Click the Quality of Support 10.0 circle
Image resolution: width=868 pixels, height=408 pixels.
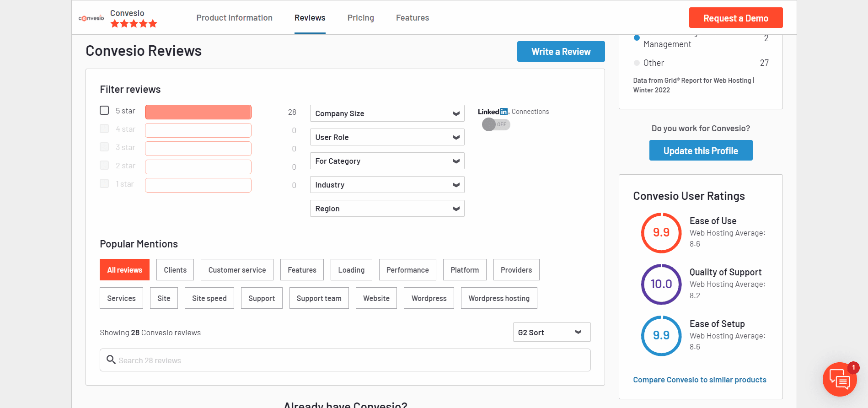click(x=661, y=284)
